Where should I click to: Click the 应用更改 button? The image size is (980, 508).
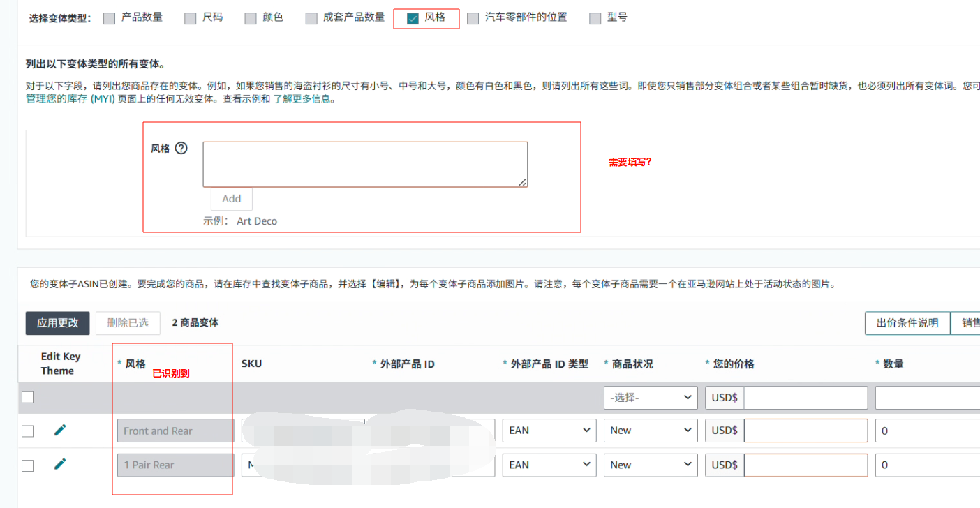(x=57, y=323)
